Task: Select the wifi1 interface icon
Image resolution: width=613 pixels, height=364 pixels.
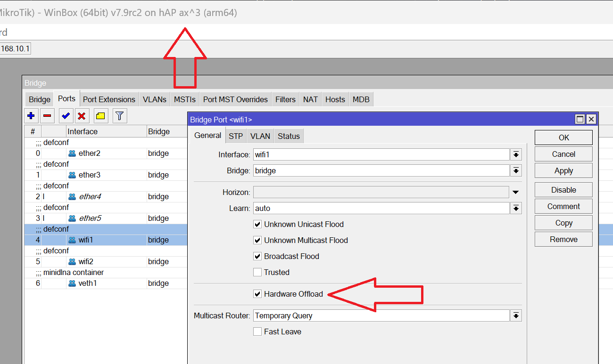Action: coord(72,240)
